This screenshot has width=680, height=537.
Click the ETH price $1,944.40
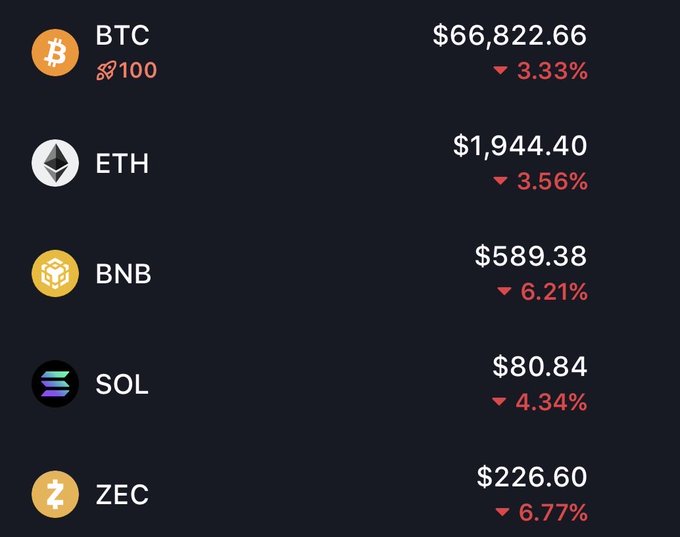pyautogui.click(x=520, y=146)
